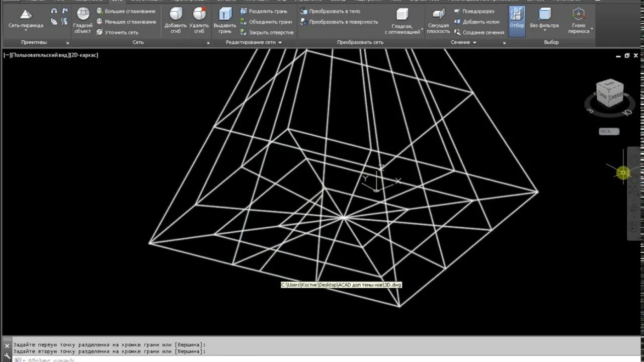644x362 pixels.
Task: Click the edge mesh surface icon
Action: [x=64, y=11]
